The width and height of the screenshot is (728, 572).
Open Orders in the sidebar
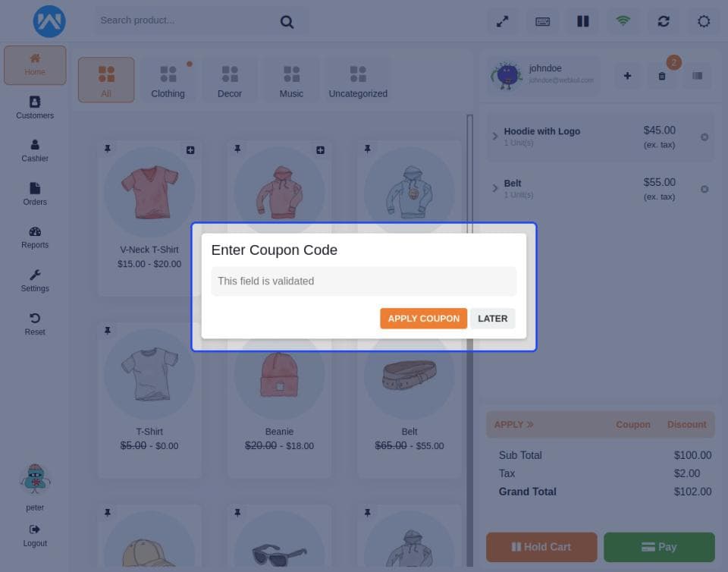click(35, 194)
